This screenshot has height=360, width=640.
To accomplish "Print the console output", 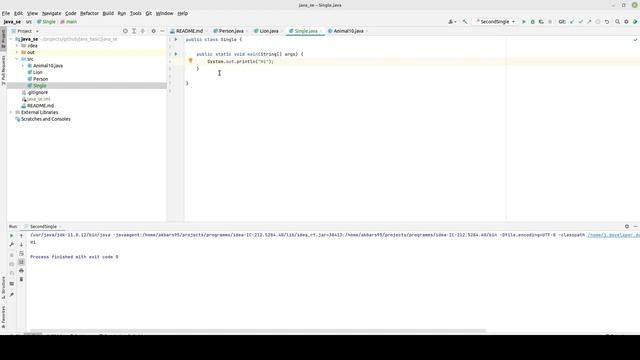I will (21, 271).
